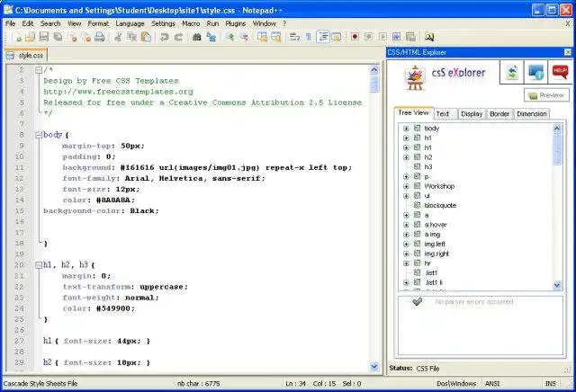This screenshot has width=576, height=392.
Task: Open Find with the binoculars icon
Action: (197, 37)
